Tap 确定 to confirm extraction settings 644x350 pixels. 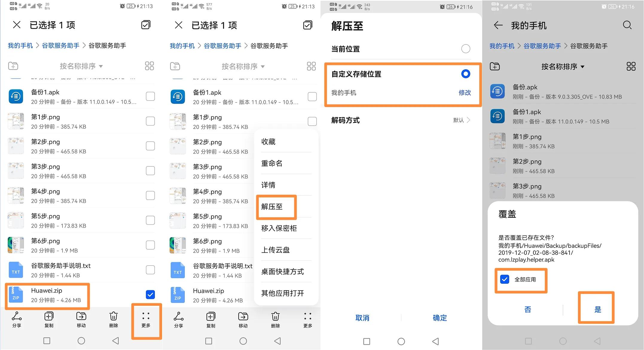(x=439, y=318)
